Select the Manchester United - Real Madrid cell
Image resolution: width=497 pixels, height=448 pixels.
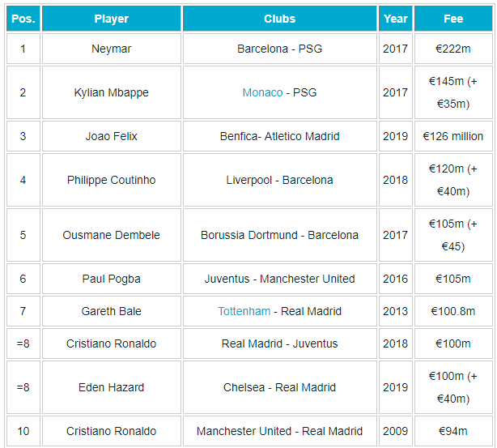pos(279,431)
